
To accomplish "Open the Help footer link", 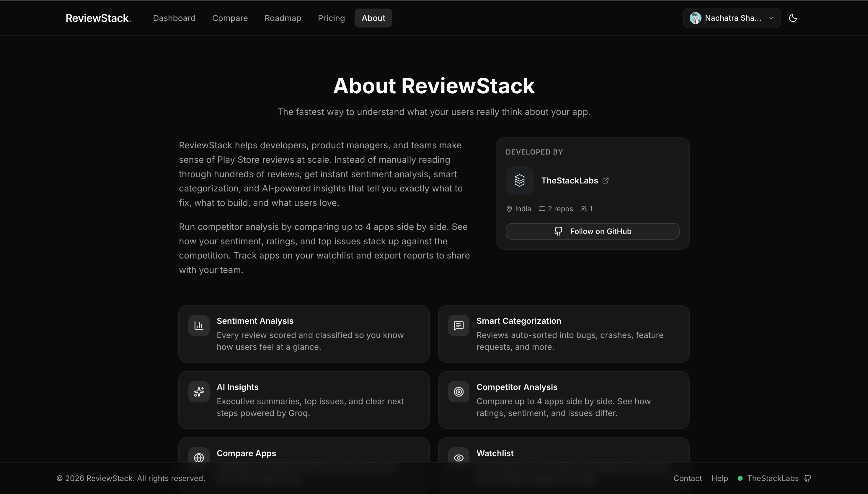I will pos(719,478).
